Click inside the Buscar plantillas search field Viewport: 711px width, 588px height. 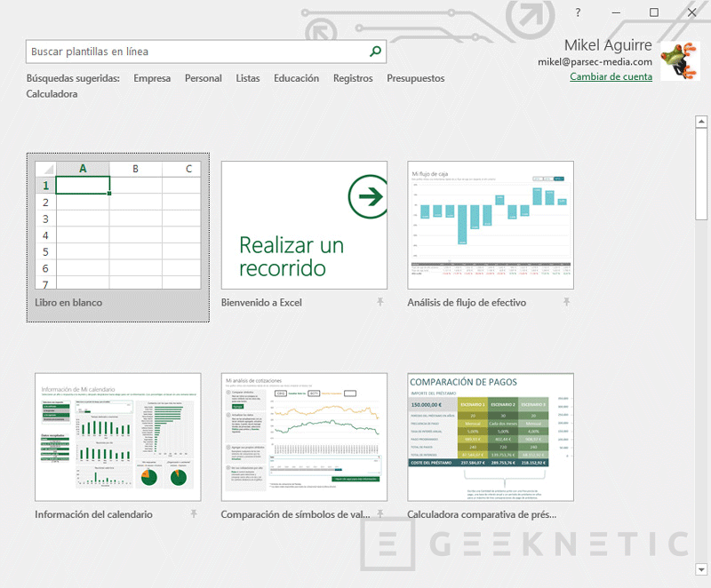[x=178, y=51]
